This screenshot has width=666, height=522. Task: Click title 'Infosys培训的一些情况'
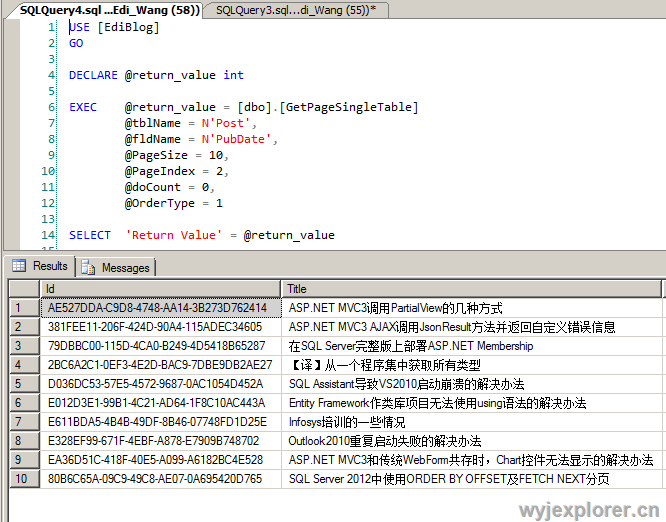(x=471, y=422)
